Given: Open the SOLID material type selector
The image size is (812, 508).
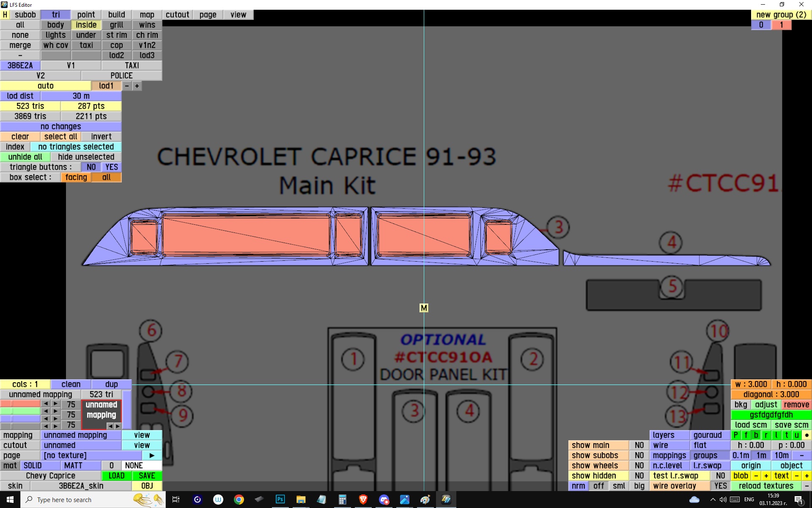Looking at the screenshot, I should 33,466.
